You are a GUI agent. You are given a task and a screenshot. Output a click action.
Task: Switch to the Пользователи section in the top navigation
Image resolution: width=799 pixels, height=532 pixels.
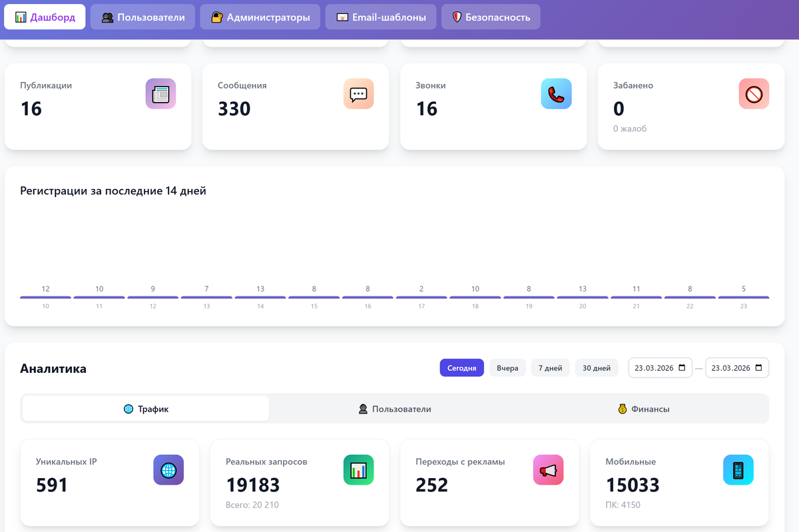tap(142, 17)
